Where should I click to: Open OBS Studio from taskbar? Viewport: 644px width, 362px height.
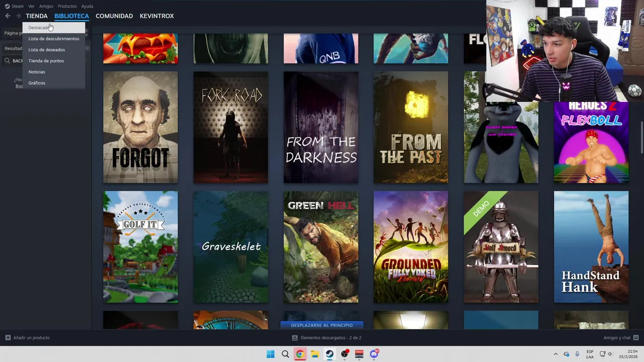pos(345,354)
